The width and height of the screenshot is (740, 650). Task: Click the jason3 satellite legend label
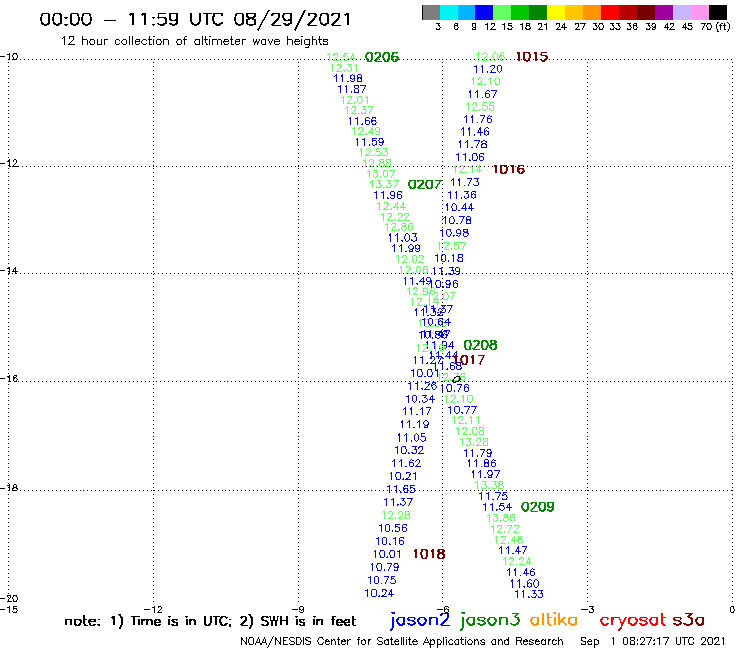tap(490, 620)
